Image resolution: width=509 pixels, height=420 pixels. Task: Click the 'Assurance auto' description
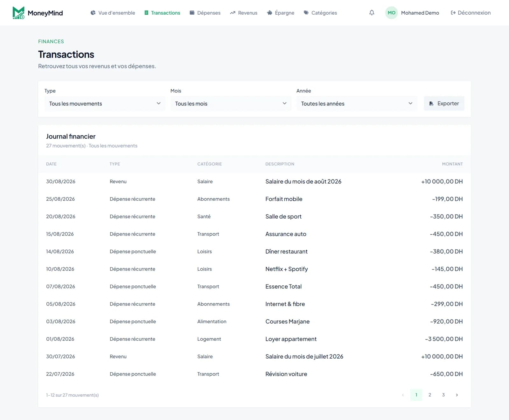tap(286, 234)
